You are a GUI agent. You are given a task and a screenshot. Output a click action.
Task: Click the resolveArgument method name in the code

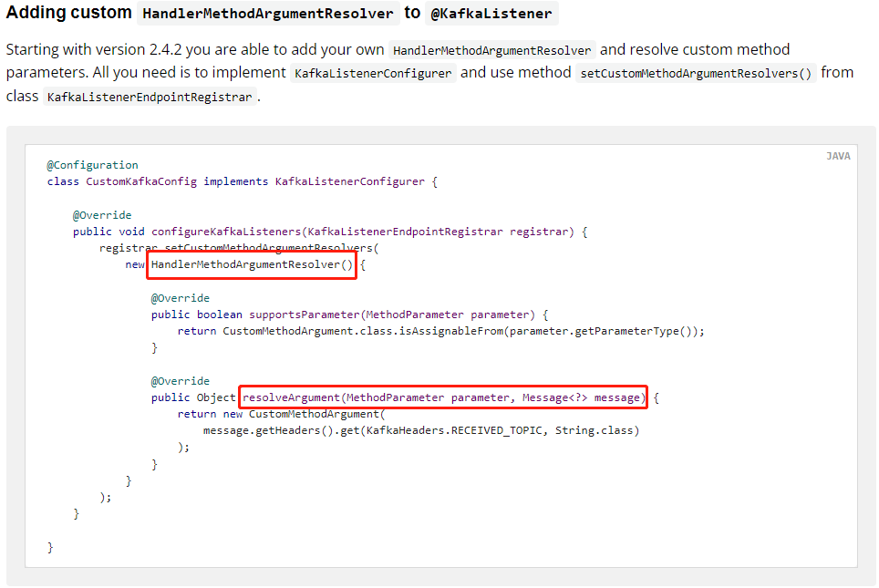292,397
